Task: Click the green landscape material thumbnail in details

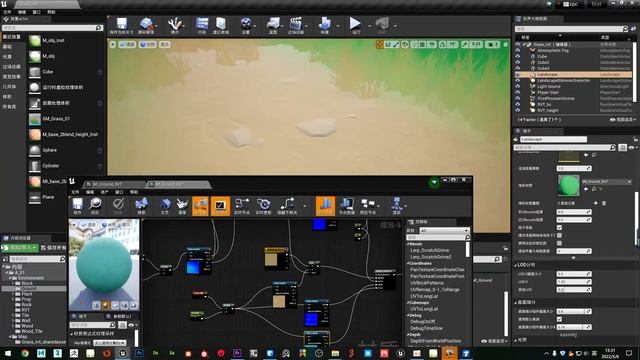Action: point(569,185)
